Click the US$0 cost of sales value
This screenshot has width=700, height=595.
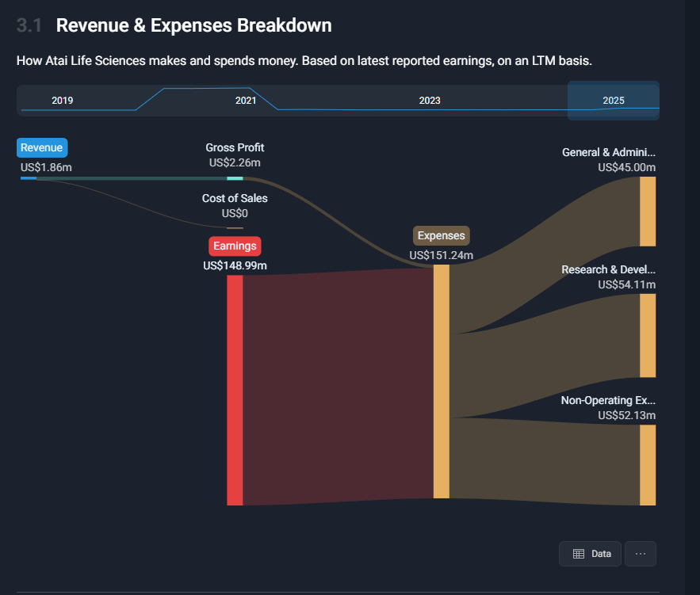235,214
